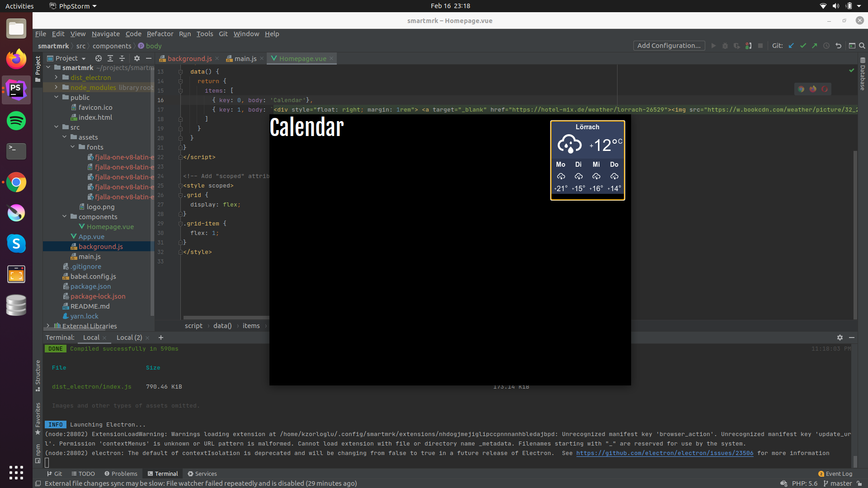Click Git Commit green checkmark

(x=803, y=46)
